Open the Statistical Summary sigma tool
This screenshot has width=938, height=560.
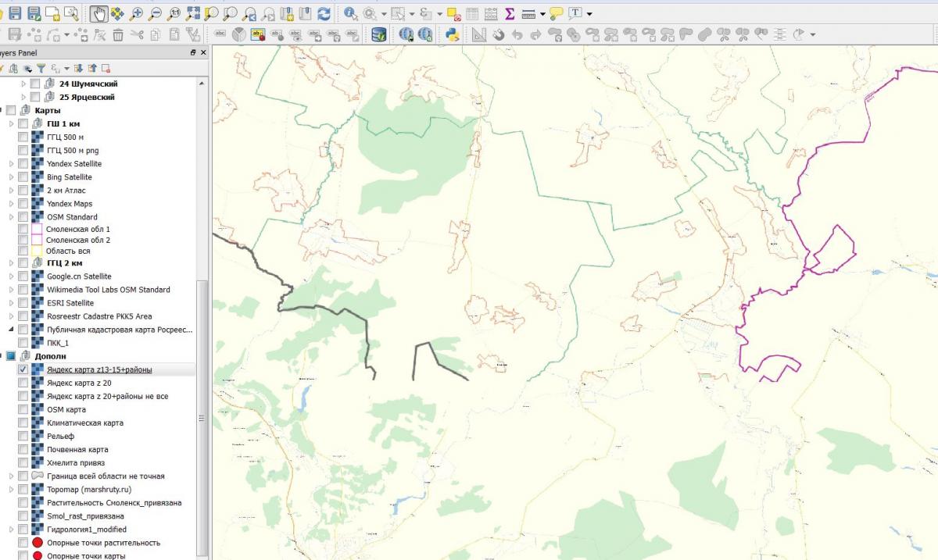[x=510, y=13]
